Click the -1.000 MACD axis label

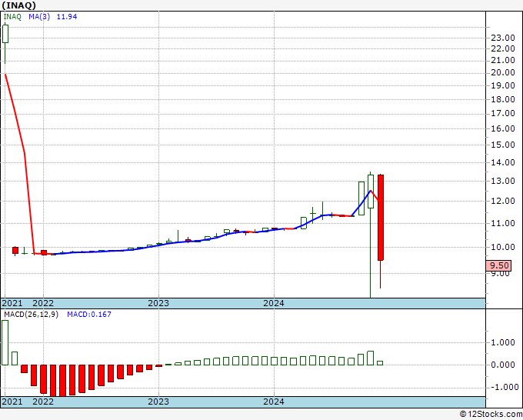point(503,387)
